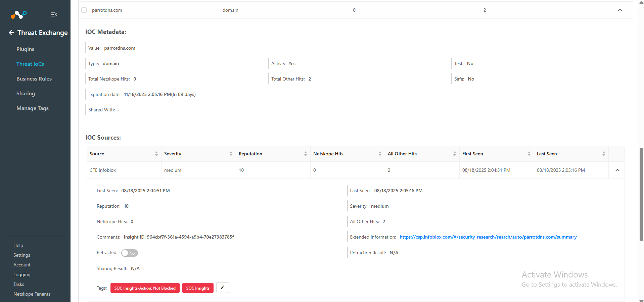Open Threat IoCs page
The width and height of the screenshot is (644, 302).
(x=30, y=64)
